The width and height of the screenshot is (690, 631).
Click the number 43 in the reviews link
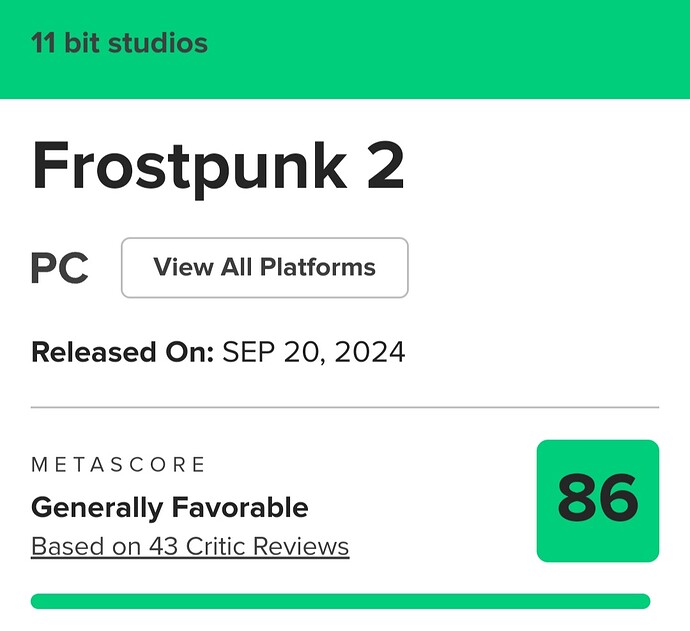pyautogui.click(x=163, y=546)
